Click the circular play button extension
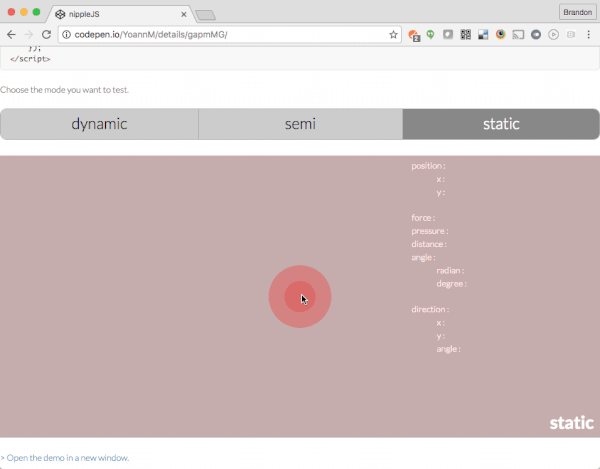600x469 pixels. tap(553, 35)
